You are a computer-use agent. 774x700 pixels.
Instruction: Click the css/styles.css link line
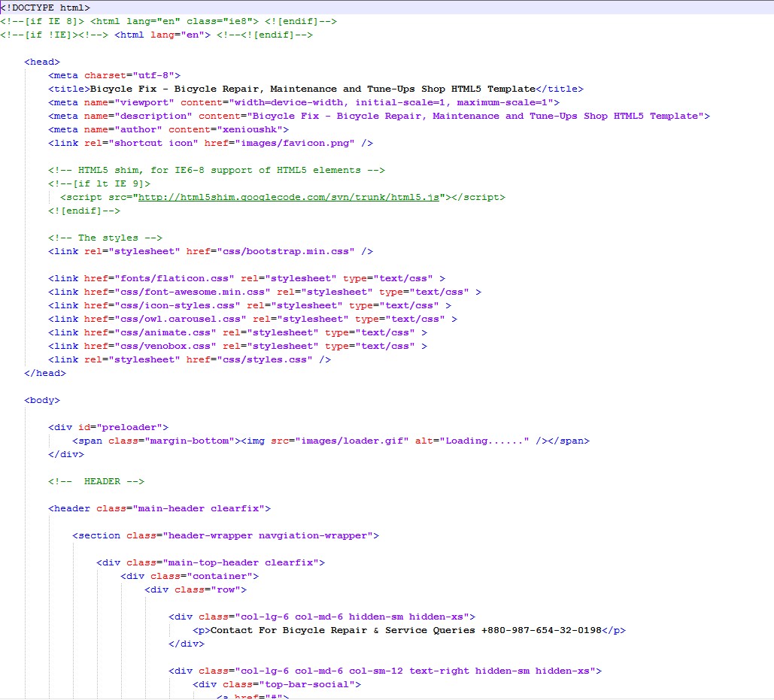click(190, 359)
